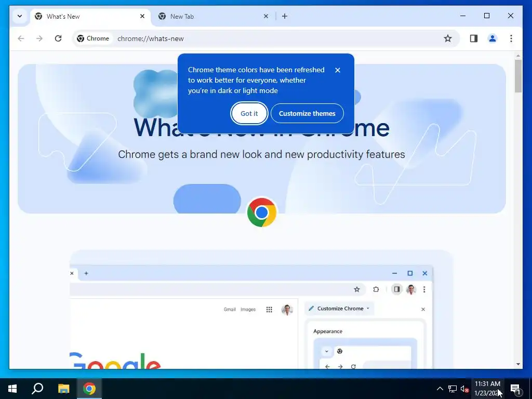Switch to the New Tab tab
Image resolution: width=532 pixels, height=399 pixels.
click(214, 16)
